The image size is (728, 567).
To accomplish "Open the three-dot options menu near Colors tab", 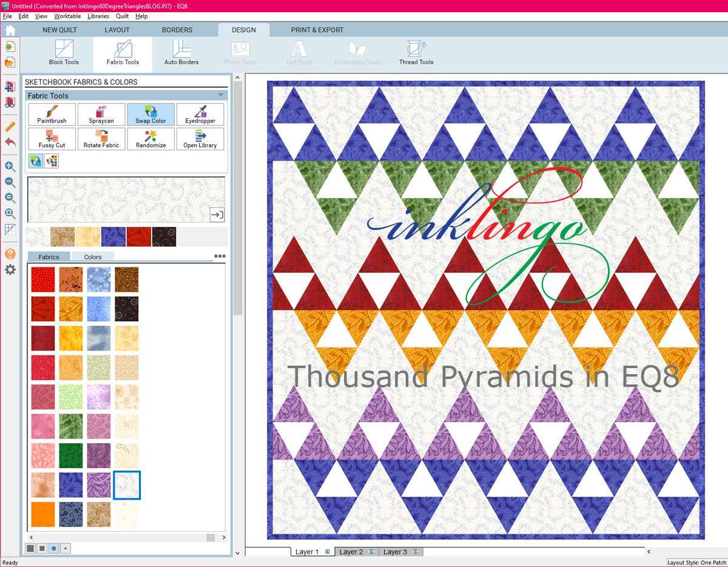I will [x=219, y=256].
